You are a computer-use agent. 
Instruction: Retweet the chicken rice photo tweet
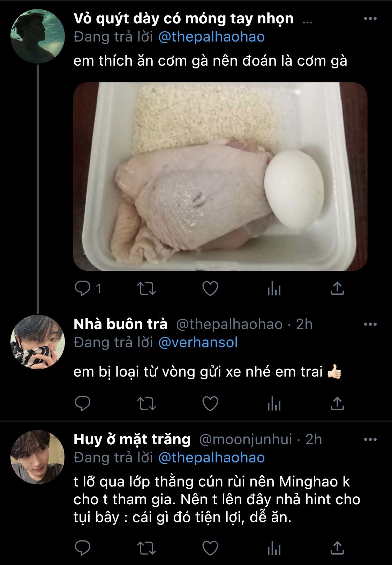coord(146,289)
